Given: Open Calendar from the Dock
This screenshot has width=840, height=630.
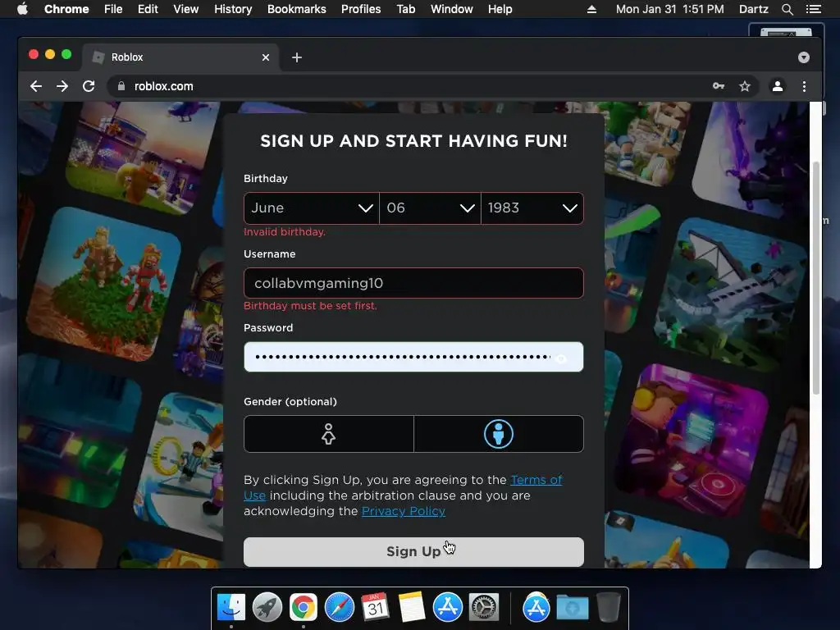Looking at the screenshot, I should [x=375, y=608].
